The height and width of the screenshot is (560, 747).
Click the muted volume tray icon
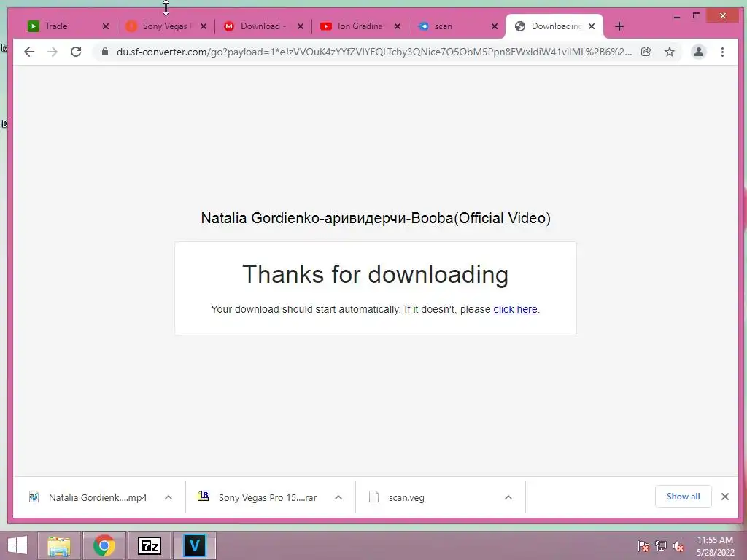pos(678,546)
